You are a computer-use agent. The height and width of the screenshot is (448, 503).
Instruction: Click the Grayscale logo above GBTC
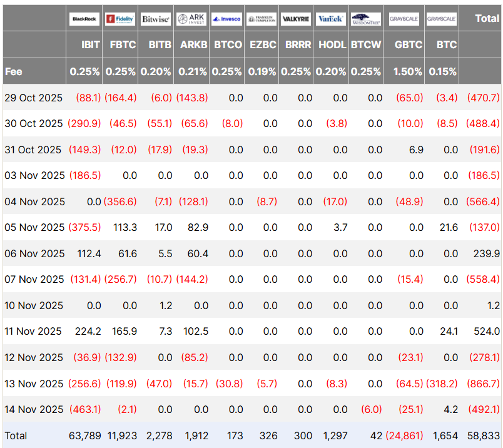tap(404, 19)
